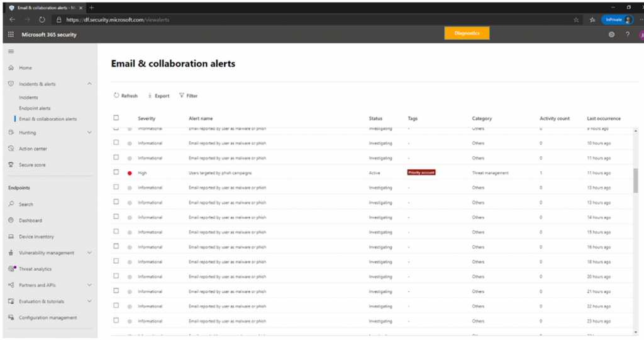Expand Vulnerability management section
Viewport: 644px width, 340px height.
89,253
